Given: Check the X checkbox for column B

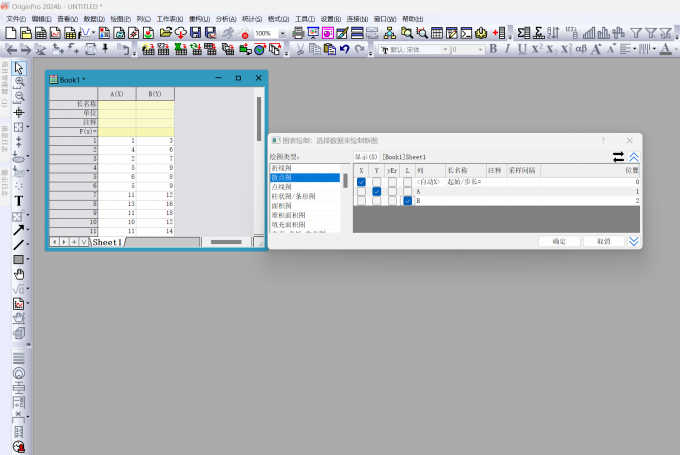Looking at the screenshot, I should pyautogui.click(x=361, y=201).
